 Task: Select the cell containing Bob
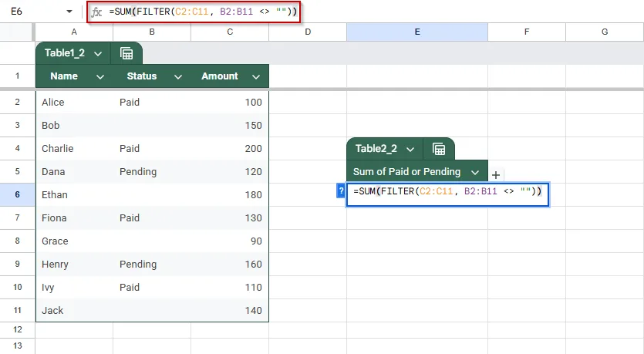(74, 125)
